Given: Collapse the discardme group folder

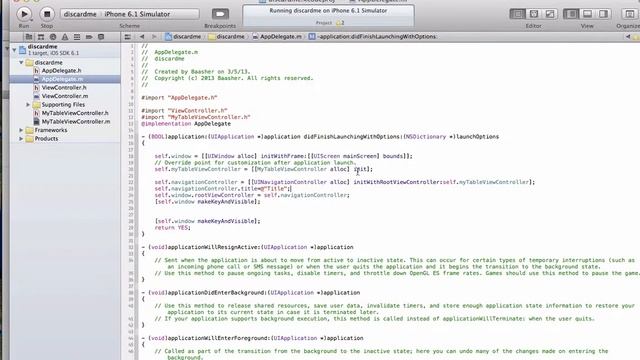Looking at the screenshot, I should pyautogui.click(x=21, y=62).
